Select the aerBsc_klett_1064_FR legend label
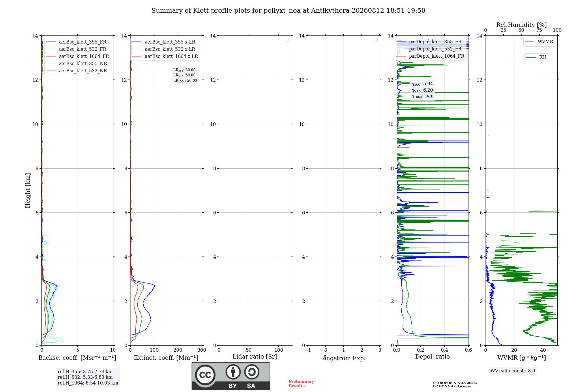 (x=84, y=56)
